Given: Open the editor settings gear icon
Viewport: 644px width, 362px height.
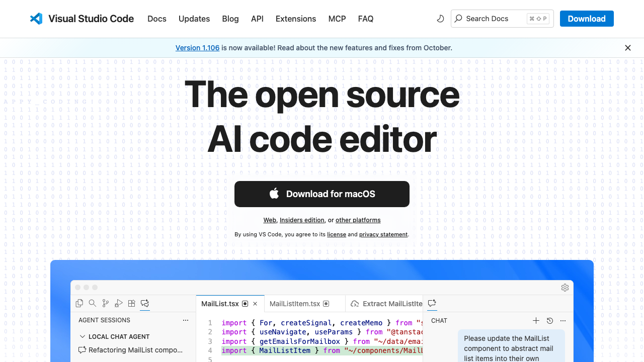Looking at the screenshot, I should click(565, 287).
